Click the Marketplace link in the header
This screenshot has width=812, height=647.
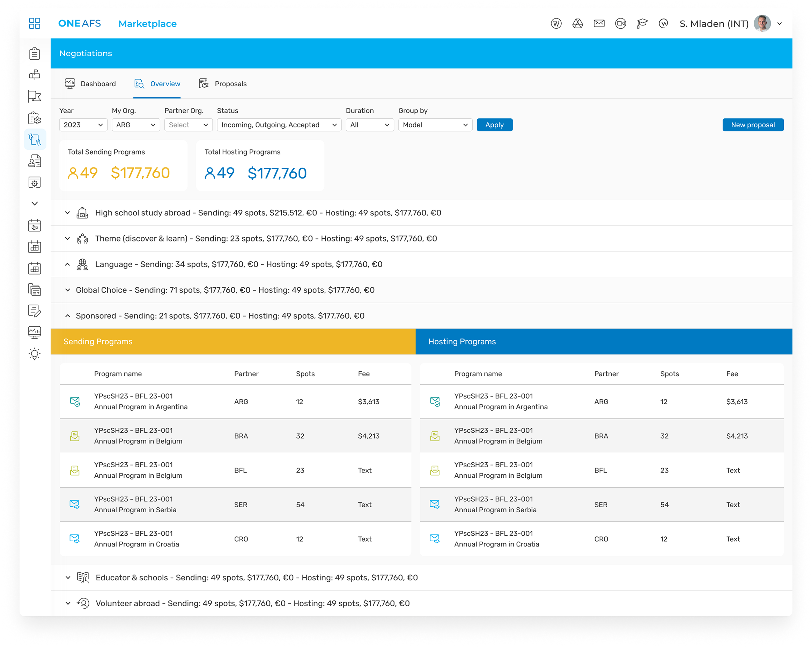pyautogui.click(x=147, y=24)
